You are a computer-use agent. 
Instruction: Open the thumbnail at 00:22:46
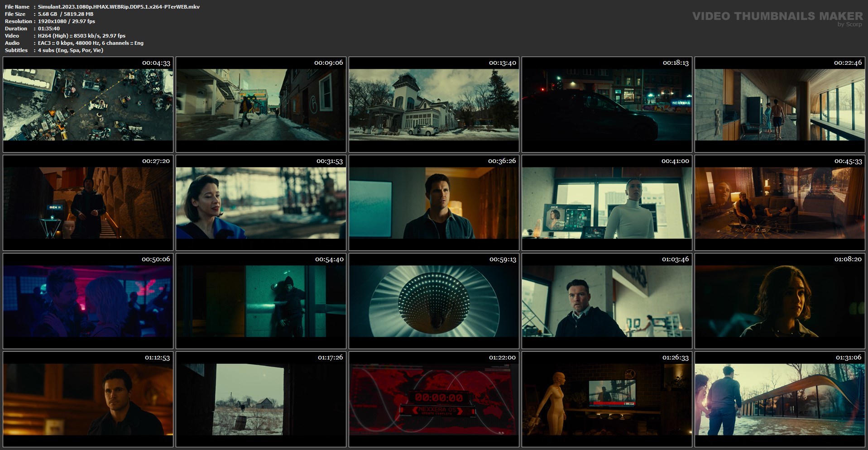pyautogui.click(x=780, y=105)
